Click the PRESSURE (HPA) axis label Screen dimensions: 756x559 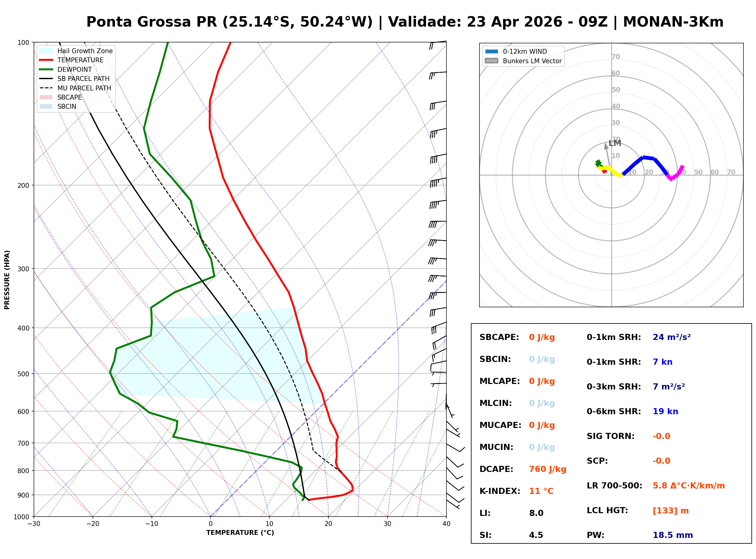click(7, 280)
